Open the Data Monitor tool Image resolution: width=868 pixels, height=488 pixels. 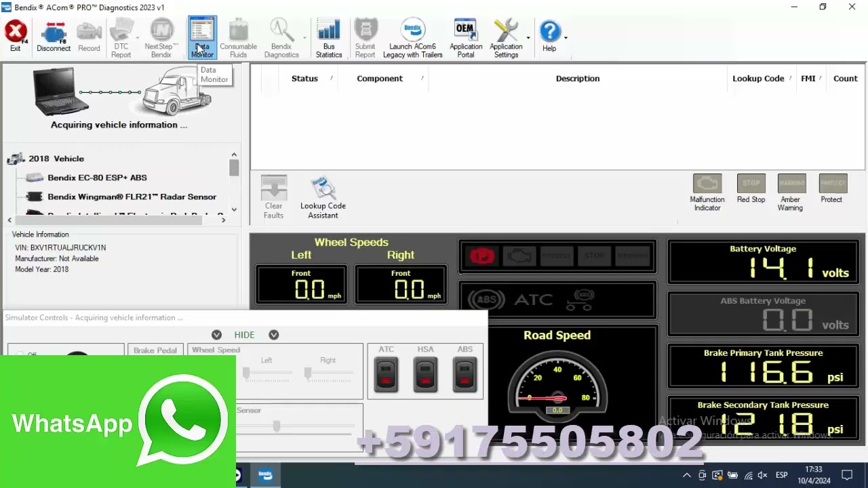(202, 38)
